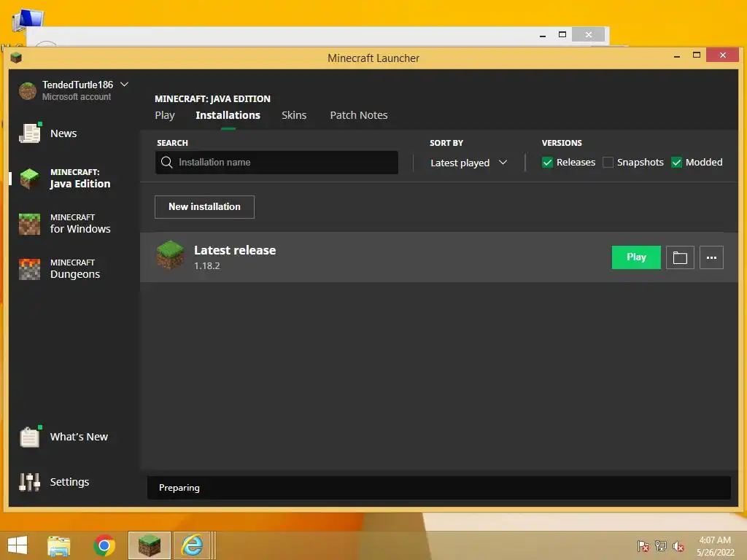Screen dimensions: 747x560
Task: Switch to the Skins tab
Action: [x=294, y=115]
